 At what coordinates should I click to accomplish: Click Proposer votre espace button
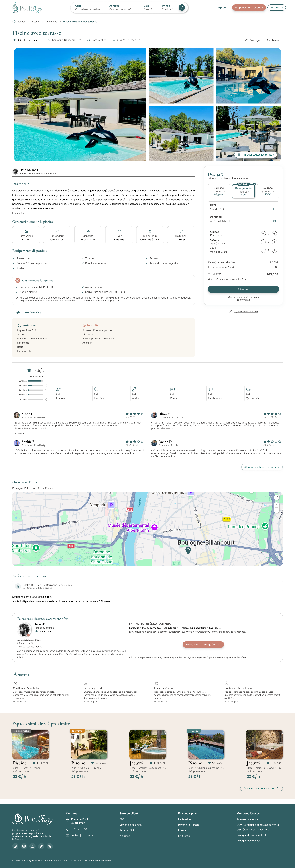(x=249, y=7)
